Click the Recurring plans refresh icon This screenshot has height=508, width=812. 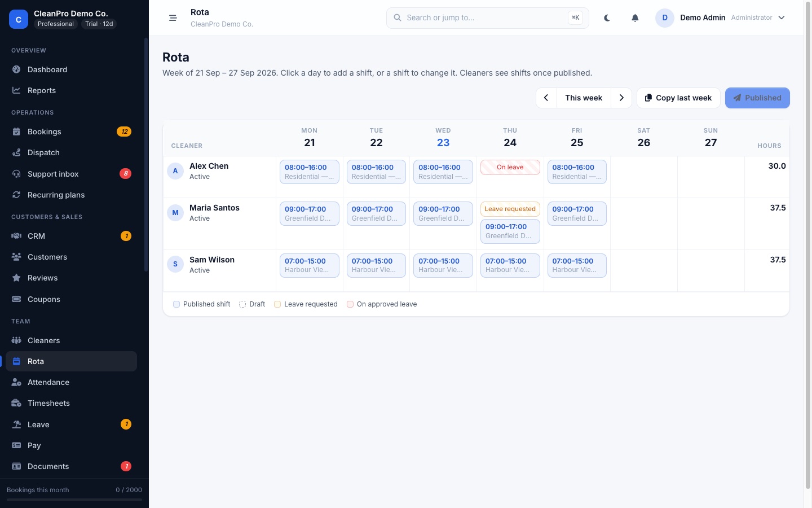16,195
